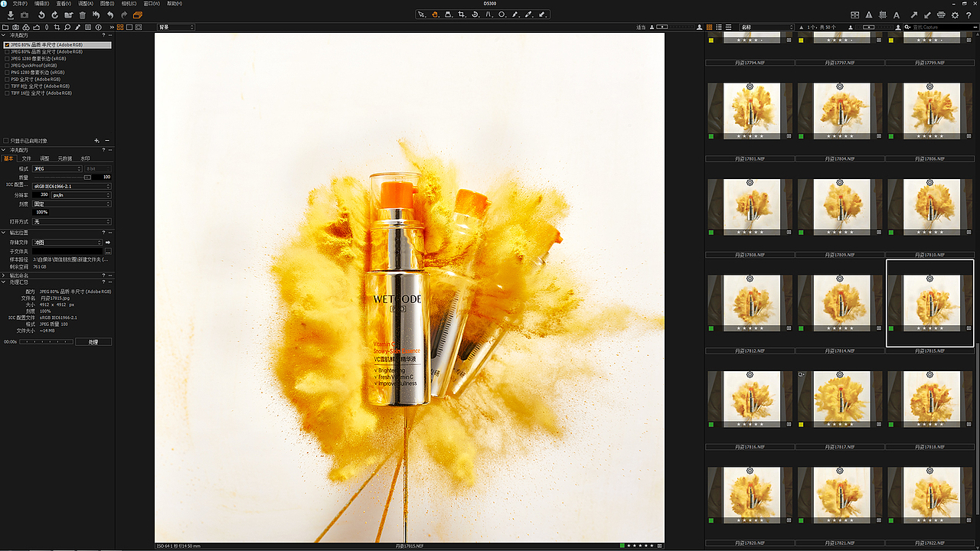Expand the collapsed 输出命名 panel
Screen dimensions: 980x551
[3, 275]
